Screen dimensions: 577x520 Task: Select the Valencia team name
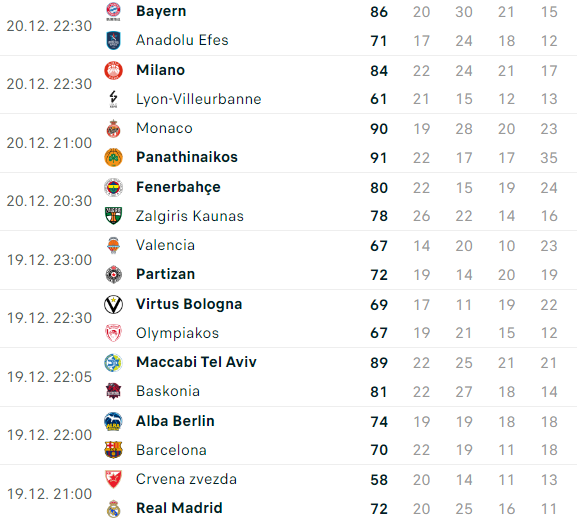[x=165, y=245]
